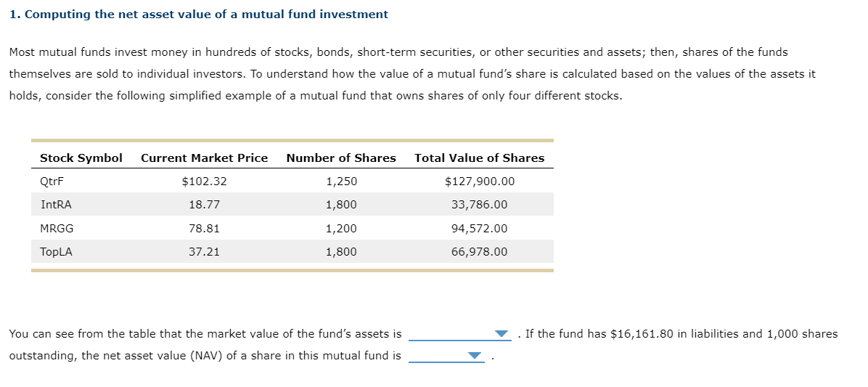Select the Total Value of Shares header
Image resolution: width=868 pixels, height=387 pixels.
pos(479,158)
